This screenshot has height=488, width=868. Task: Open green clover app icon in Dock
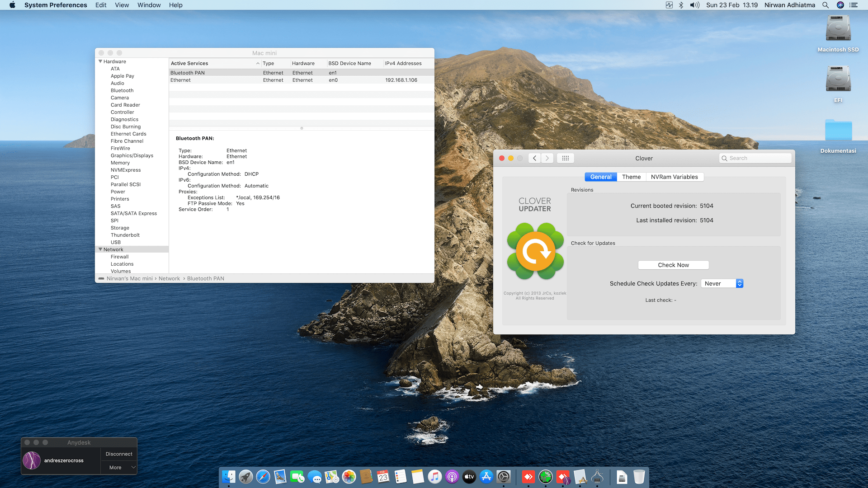(546, 477)
